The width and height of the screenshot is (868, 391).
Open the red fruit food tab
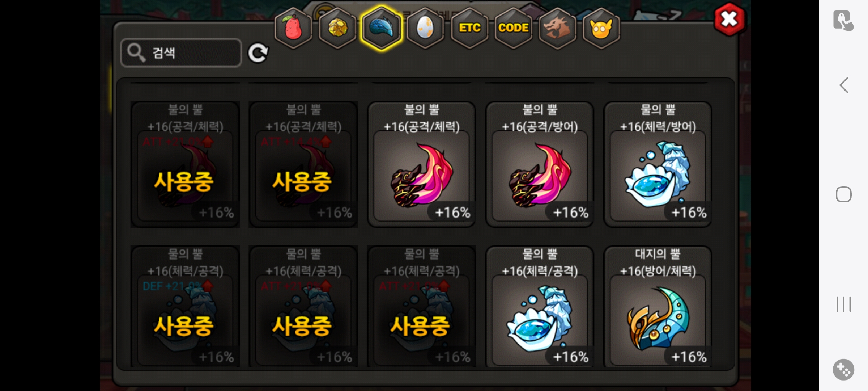click(293, 28)
